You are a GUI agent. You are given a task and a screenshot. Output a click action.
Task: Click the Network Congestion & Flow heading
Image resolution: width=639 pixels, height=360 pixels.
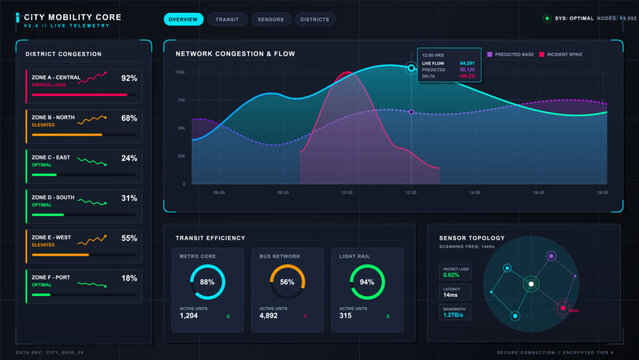235,54
